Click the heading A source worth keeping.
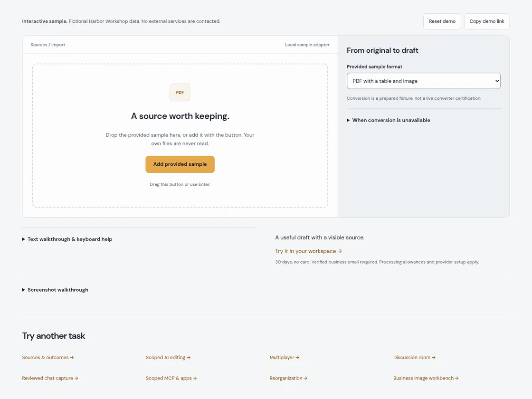The height and width of the screenshot is (399, 532). point(180,116)
